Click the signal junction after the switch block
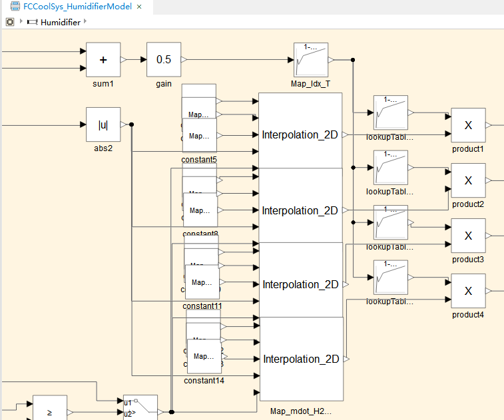 pyautogui.click(x=172, y=412)
